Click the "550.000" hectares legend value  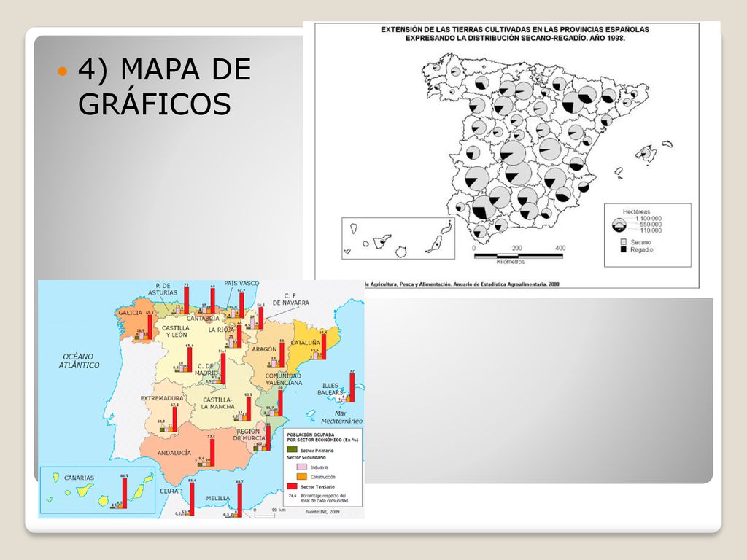[x=650, y=225]
